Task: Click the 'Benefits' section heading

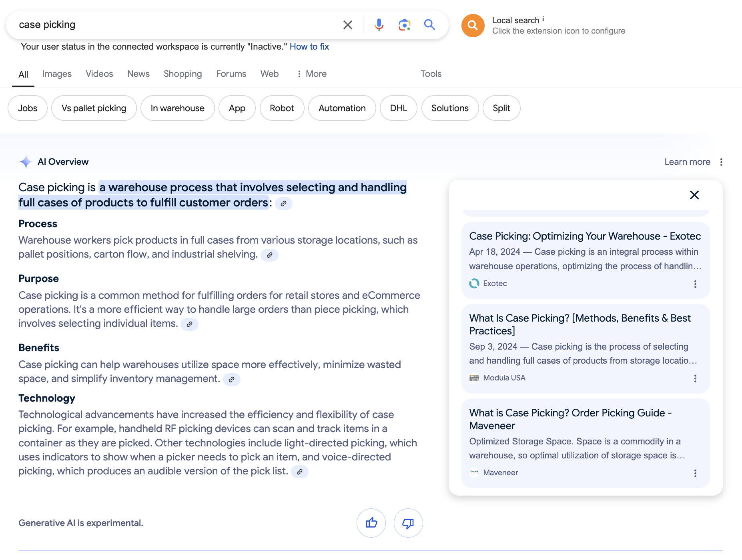Action: coord(39,348)
